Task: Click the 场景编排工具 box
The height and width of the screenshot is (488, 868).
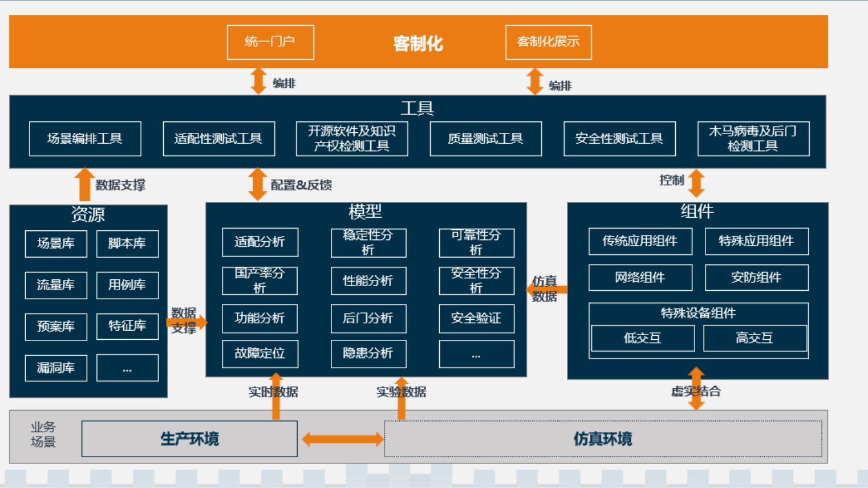Action: coord(85,139)
